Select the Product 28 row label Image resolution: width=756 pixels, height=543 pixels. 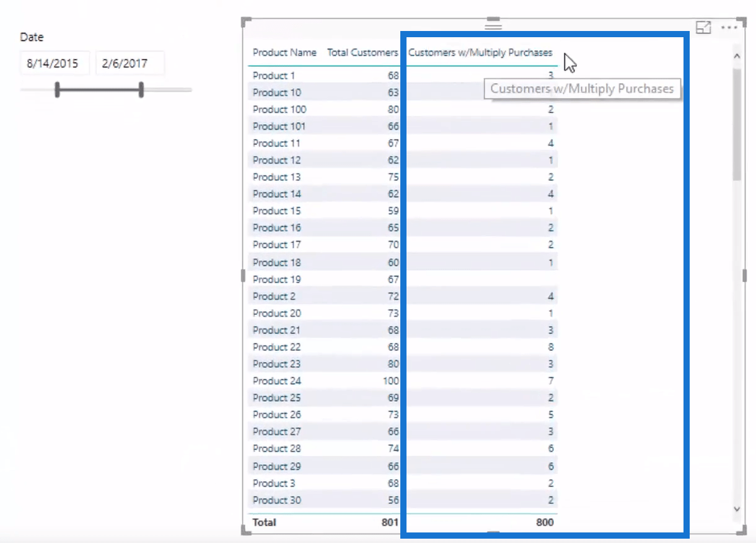click(x=277, y=449)
